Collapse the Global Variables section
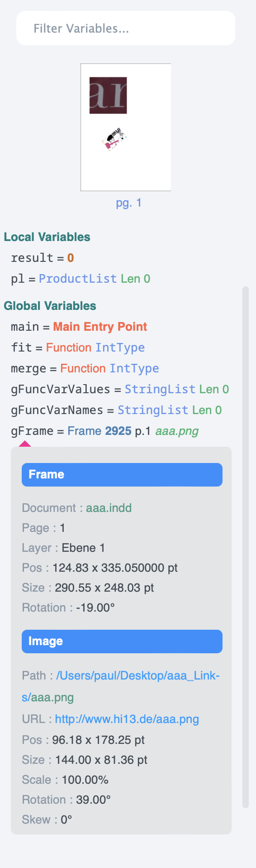This screenshot has height=868, width=256. (x=50, y=306)
